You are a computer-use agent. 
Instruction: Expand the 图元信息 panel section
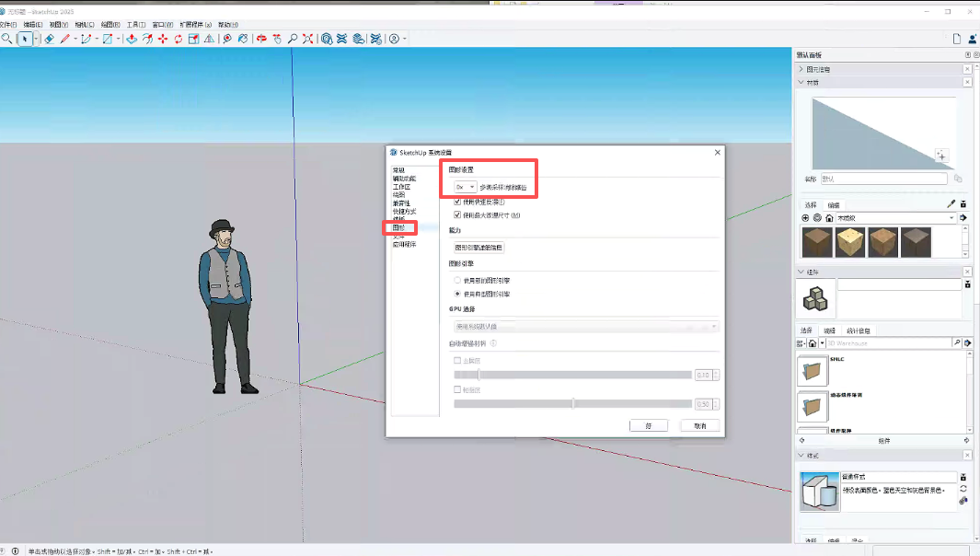pos(801,69)
